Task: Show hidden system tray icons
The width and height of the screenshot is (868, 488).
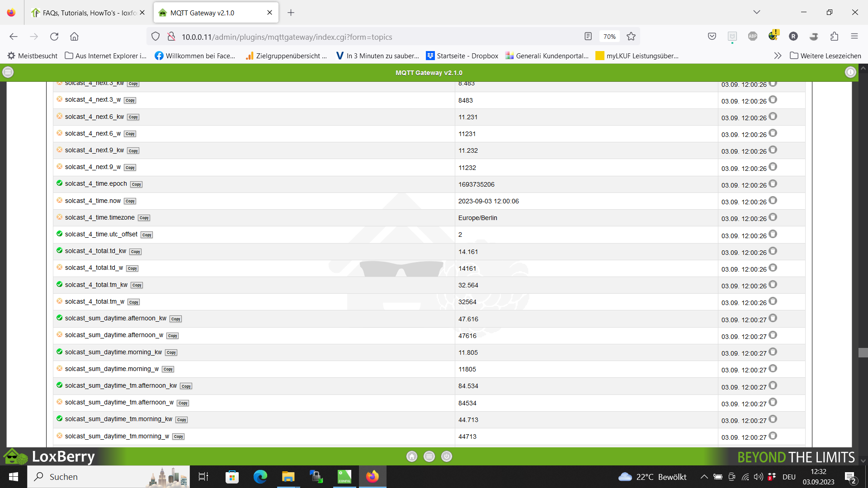Action: [704, 477]
